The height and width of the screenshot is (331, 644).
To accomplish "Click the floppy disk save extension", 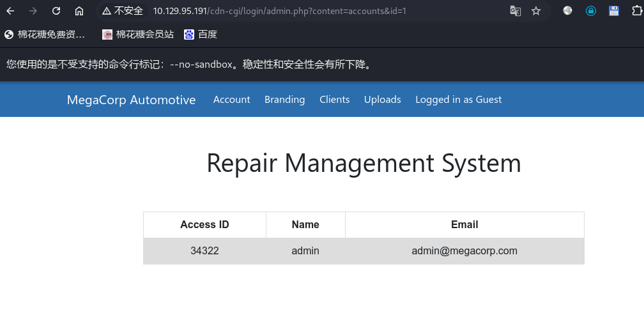I will [614, 11].
